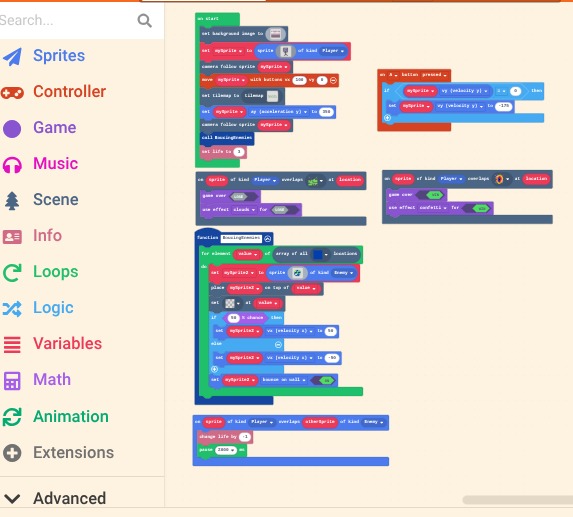The width and height of the screenshot is (573, 517).
Task: Open the bounce on wall property dropdown
Action: pyautogui.click(x=284, y=380)
